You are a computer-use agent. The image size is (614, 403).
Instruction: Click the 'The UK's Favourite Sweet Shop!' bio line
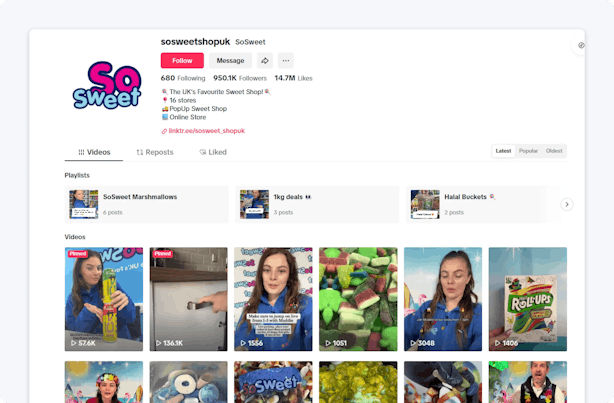click(x=216, y=92)
